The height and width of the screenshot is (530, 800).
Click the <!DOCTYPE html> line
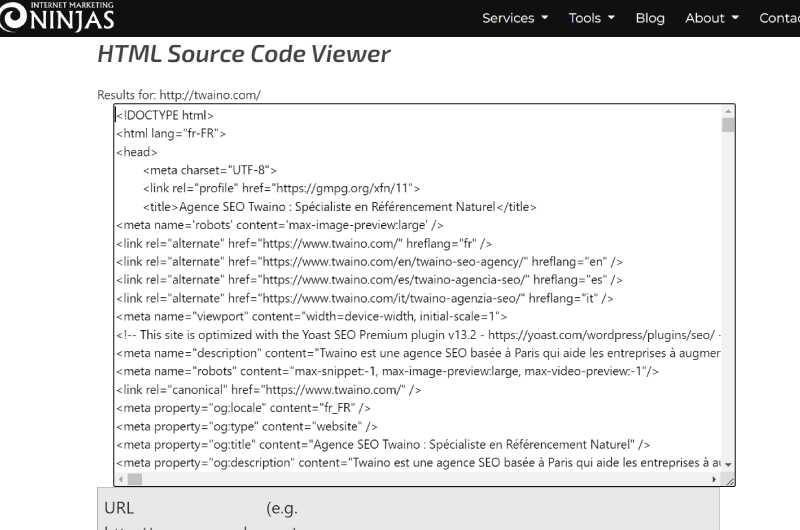(x=164, y=115)
